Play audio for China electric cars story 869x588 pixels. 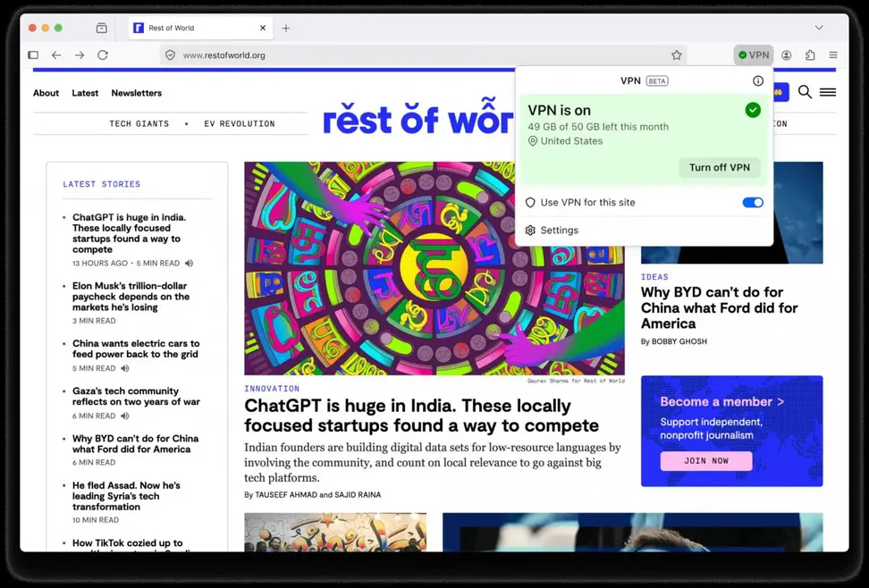tap(125, 368)
